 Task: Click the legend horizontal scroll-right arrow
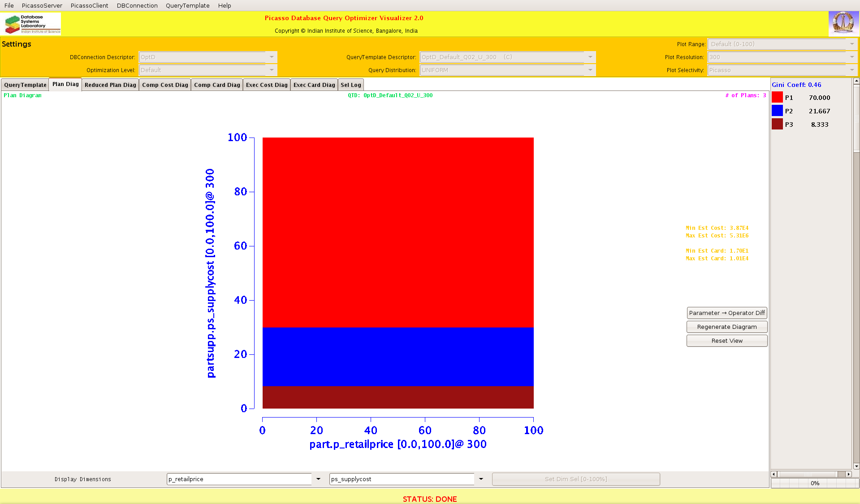pyautogui.click(x=848, y=474)
